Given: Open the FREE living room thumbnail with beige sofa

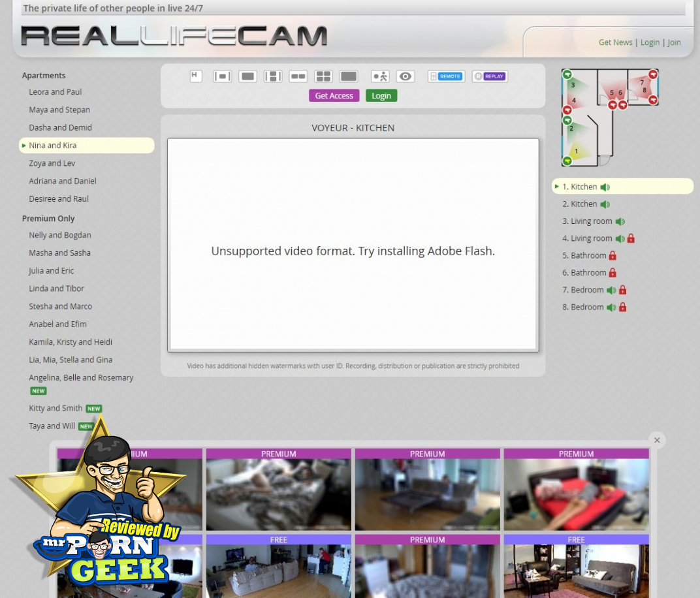Looking at the screenshot, I should (x=279, y=566).
